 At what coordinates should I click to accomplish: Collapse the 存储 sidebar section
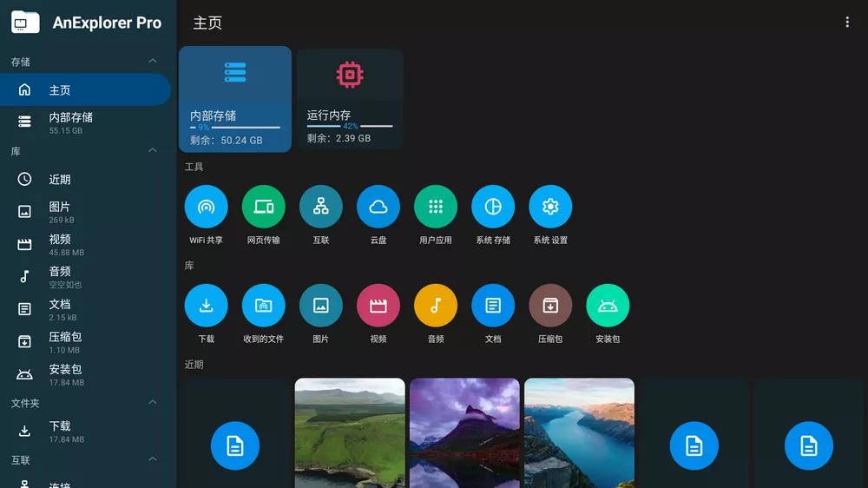(x=152, y=61)
